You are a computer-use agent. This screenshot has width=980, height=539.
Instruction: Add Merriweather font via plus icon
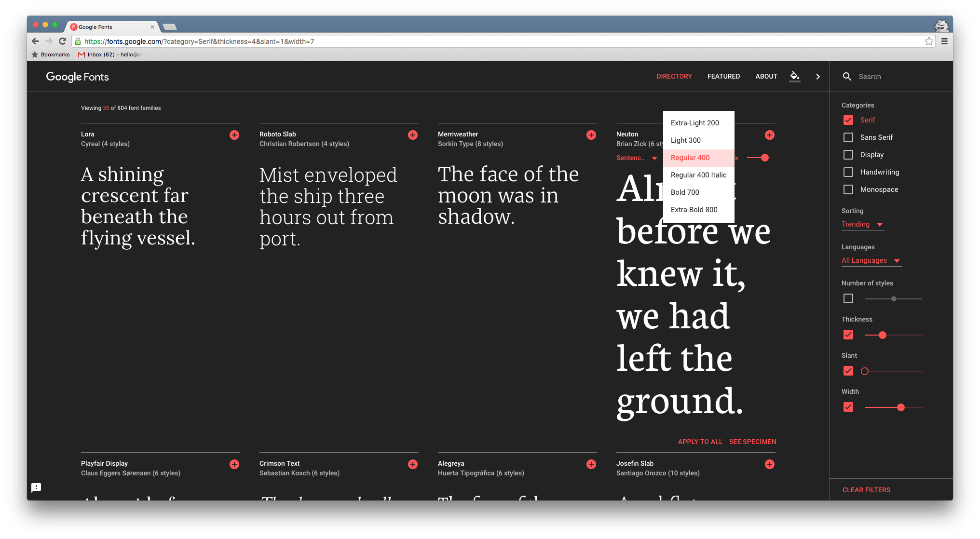pos(591,135)
